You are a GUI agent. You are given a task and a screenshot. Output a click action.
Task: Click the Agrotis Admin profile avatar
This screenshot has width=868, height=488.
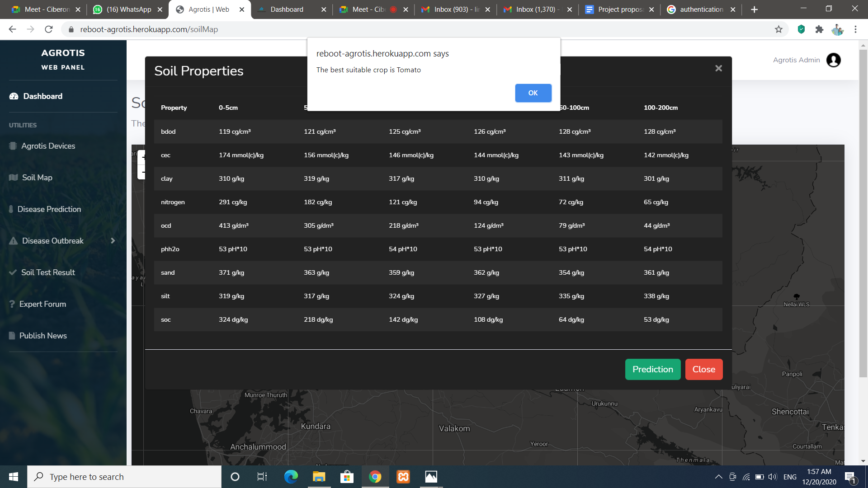point(833,60)
